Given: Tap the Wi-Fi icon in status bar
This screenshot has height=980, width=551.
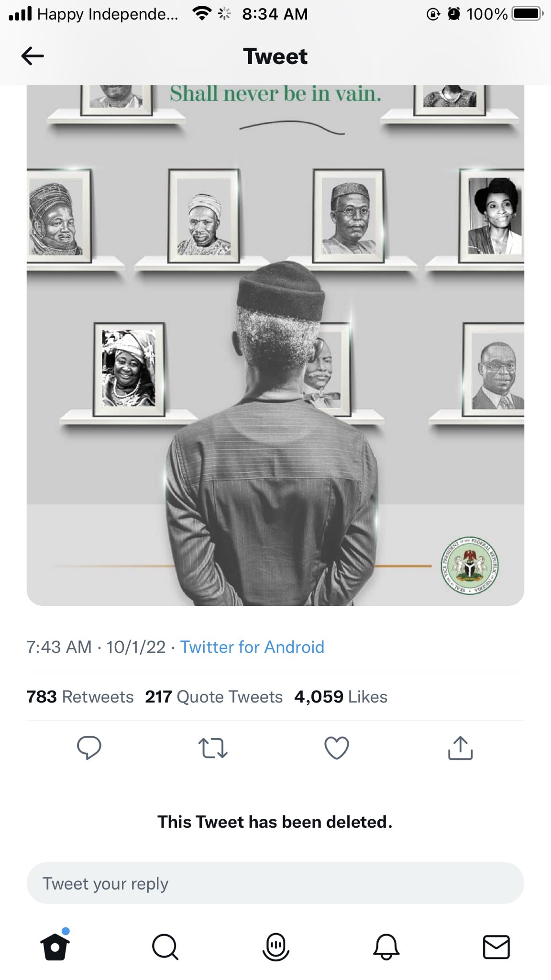Looking at the screenshot, I should click(x=202, y=14).
